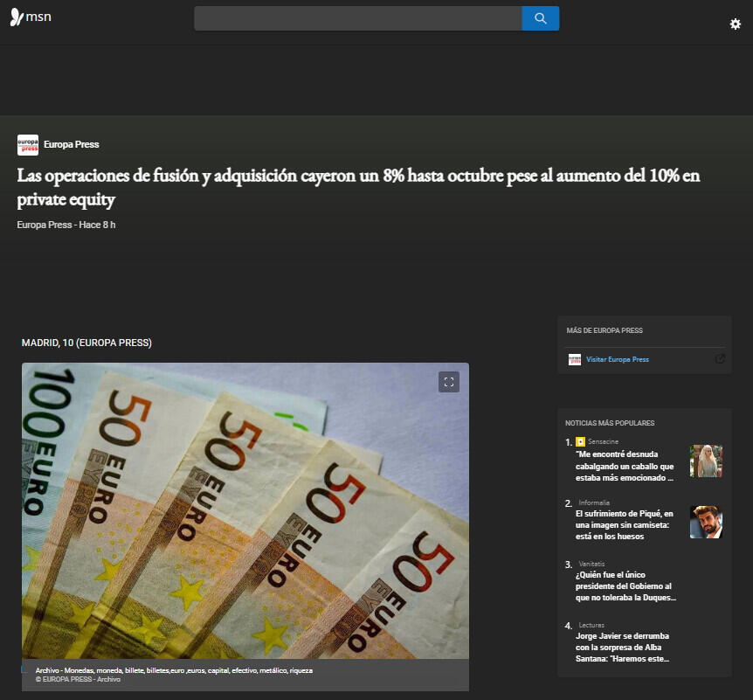The height and width of the screenshot is (700, 753).
Task: Open the Vanitatis article about the president
Action: (625, 586)
